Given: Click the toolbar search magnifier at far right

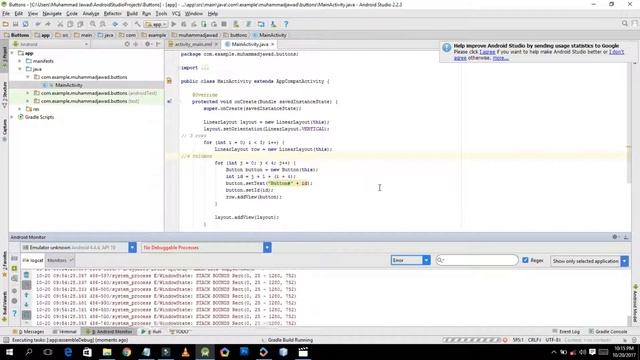Looking at the screenshot, I should click(x=624, y=24).
